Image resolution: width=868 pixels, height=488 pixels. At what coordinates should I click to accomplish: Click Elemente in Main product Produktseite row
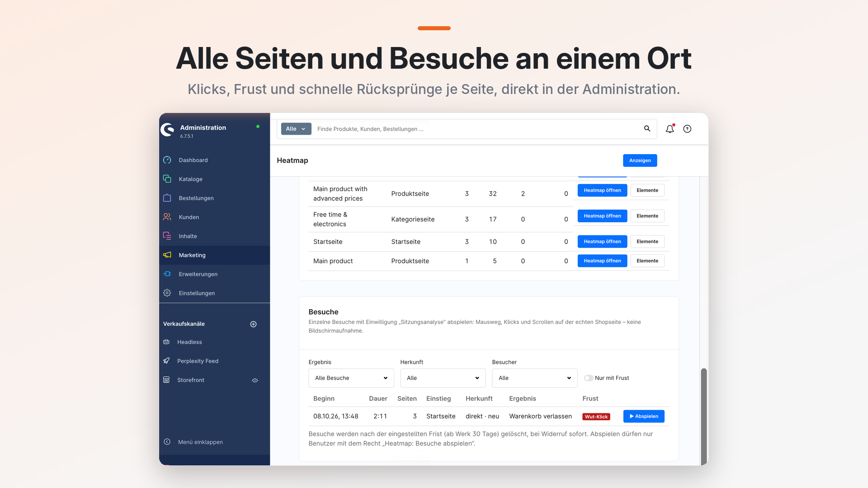pyautogui.click(x=647, y=261)
